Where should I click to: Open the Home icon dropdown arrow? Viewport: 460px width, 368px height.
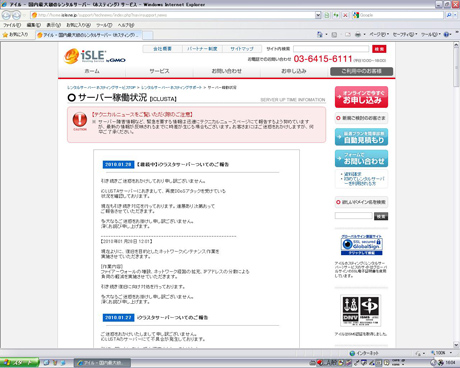click(x=327, y=34)
